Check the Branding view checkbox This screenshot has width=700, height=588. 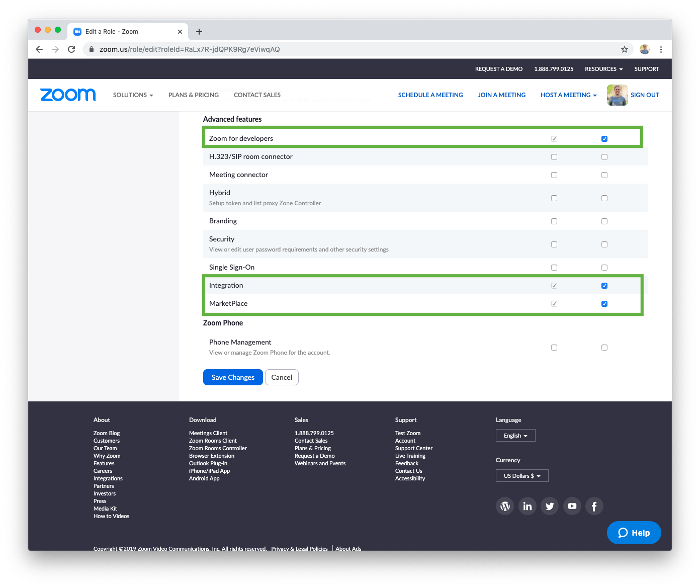tap(554, 221)
